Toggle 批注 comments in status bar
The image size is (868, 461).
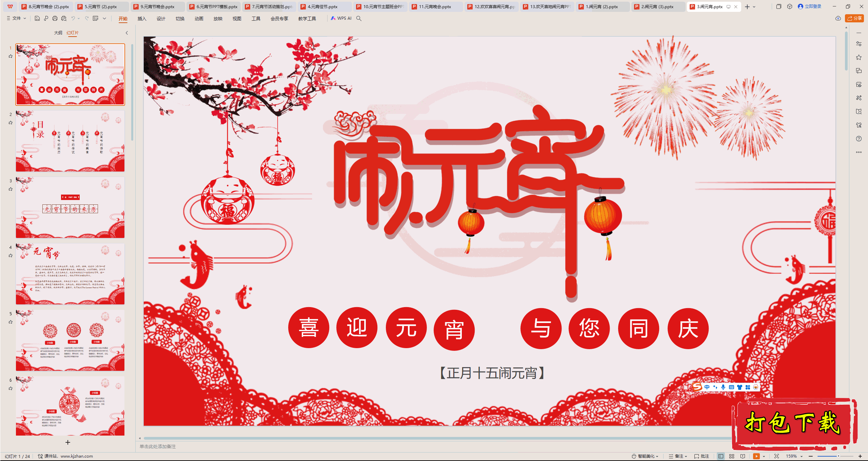point(702,456)
